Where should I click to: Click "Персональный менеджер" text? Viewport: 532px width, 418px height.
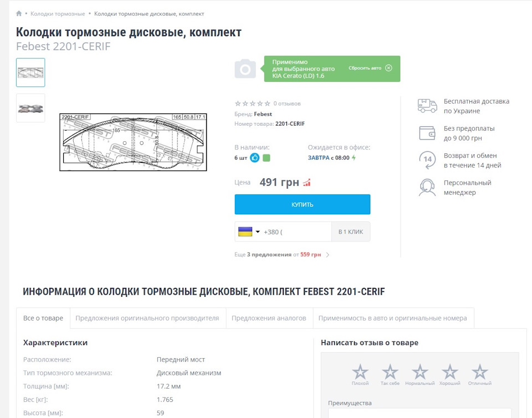[x=467, y=188]
